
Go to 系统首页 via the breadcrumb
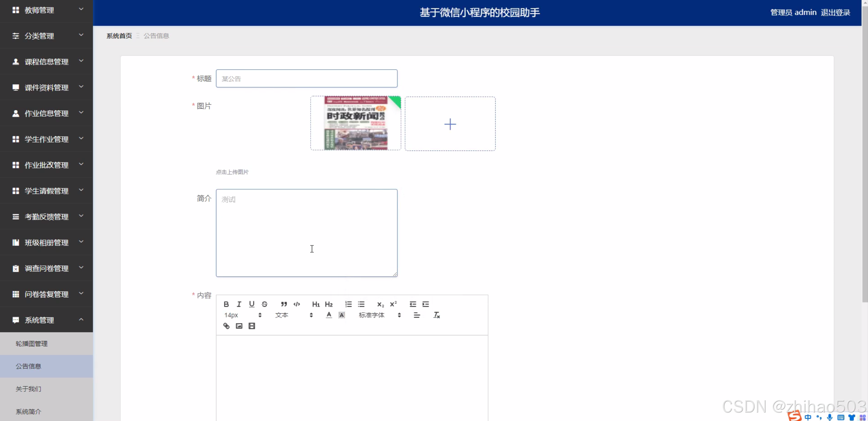119,36
